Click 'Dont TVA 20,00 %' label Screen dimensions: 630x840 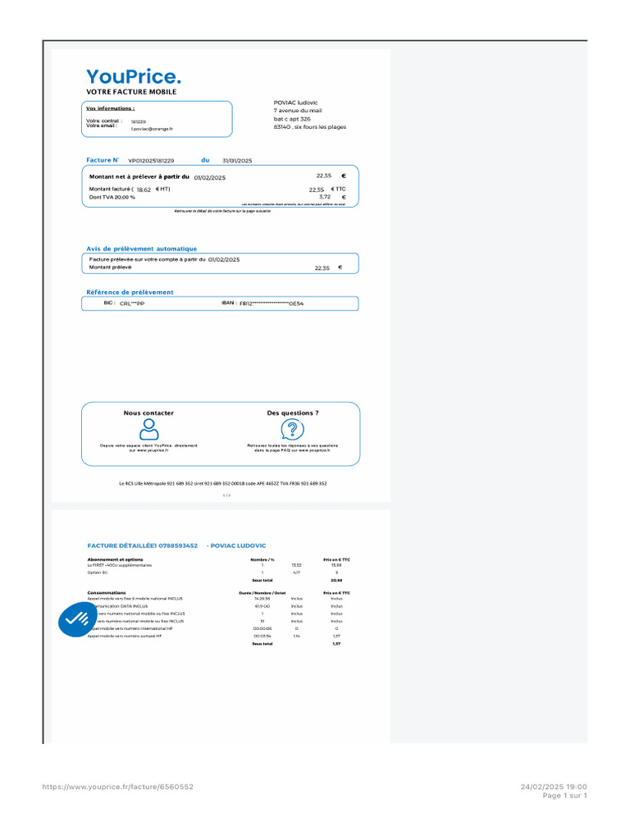click(x=112, y=197)
